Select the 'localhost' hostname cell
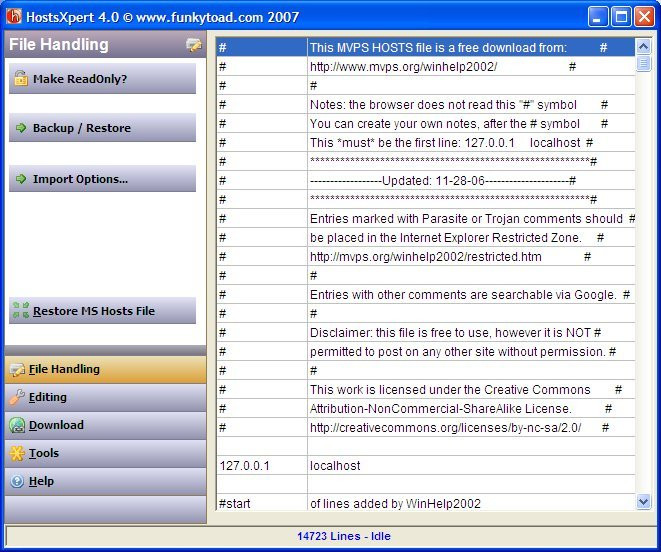This screenshot has height=552, width=661. click(471, 466)
